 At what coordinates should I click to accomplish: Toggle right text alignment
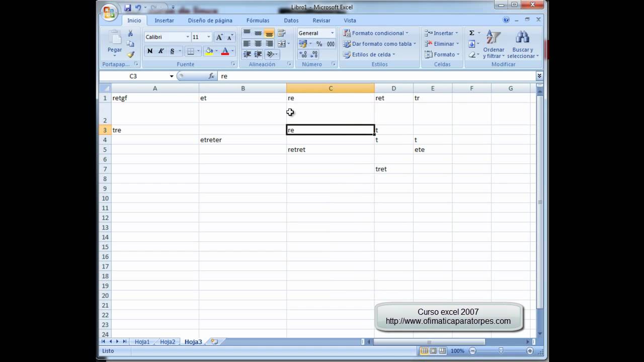(269, 44)
